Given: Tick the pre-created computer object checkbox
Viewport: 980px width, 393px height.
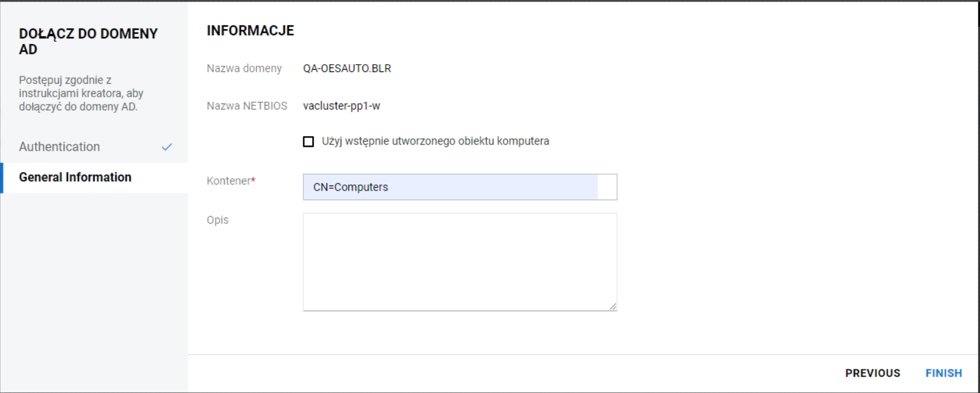Looking at the screenshot, I should (308, 142).
